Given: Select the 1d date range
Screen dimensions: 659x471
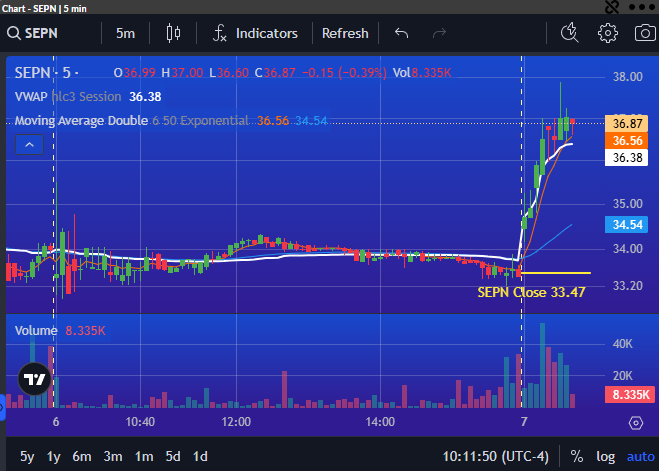Looking at the screenshot, I should (200, 456).
